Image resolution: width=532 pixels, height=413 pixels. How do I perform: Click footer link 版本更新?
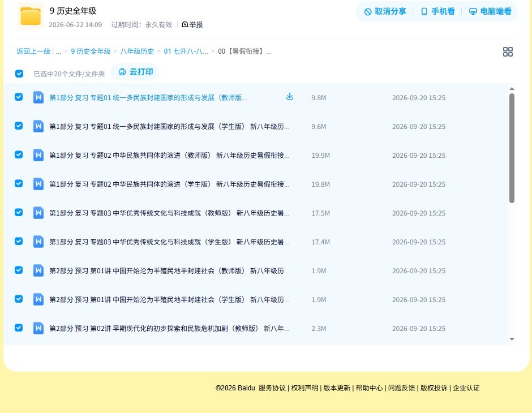(x=337, y=388)
